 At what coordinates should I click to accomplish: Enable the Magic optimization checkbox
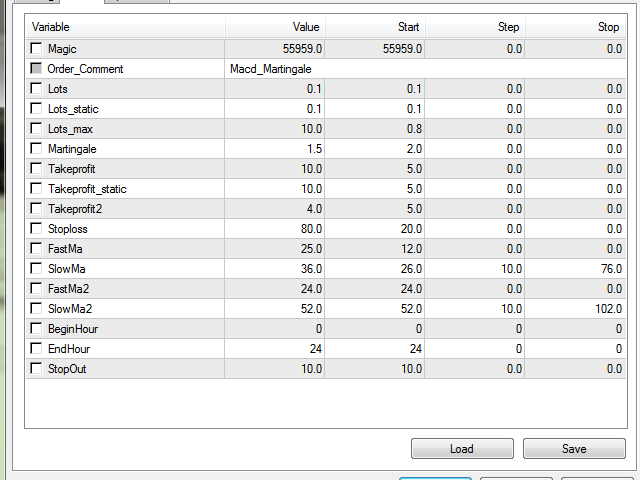pyautogui.click(x=36, y=48)
